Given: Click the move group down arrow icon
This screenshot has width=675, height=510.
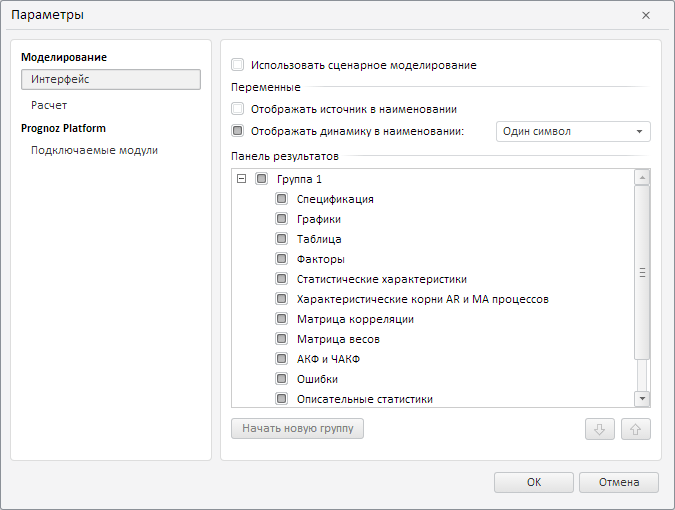Looking at the screenshot, I should tap(599, 429).
